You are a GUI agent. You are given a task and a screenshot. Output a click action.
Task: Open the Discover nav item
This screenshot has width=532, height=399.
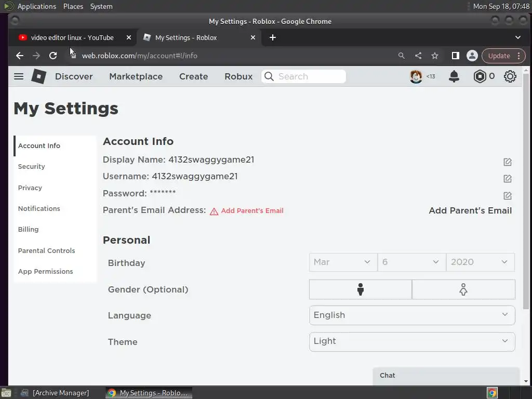pos(74,76)
